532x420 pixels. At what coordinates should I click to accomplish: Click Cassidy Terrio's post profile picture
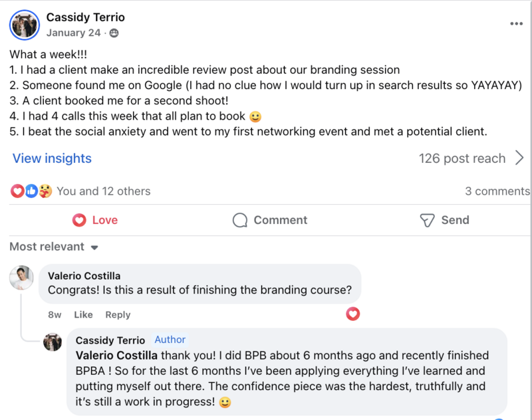(x=24, y=25)
